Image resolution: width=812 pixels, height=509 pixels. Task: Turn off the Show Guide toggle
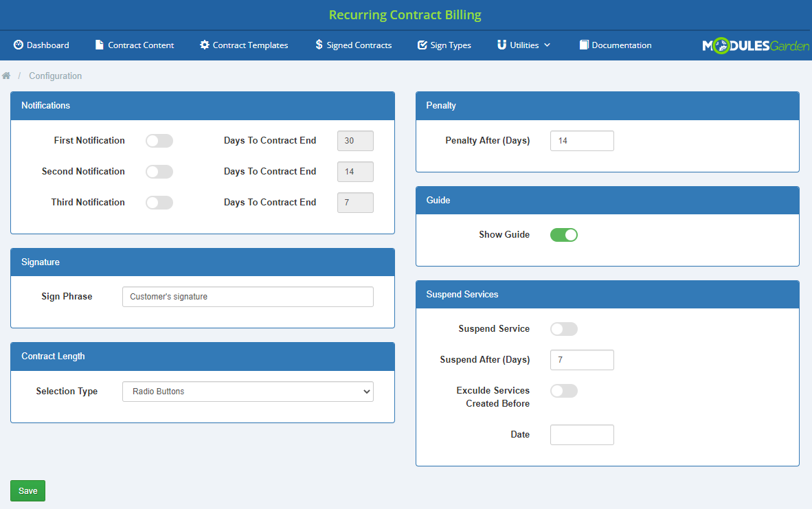[564, 235]
